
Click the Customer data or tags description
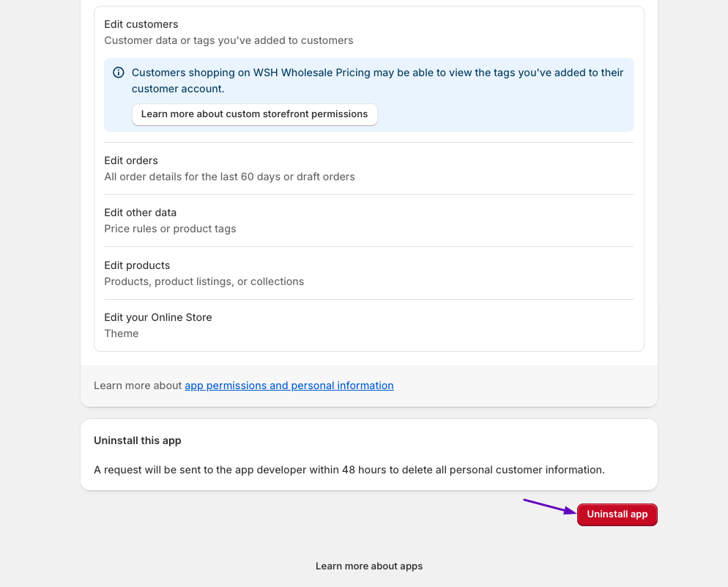pos(229,40)
